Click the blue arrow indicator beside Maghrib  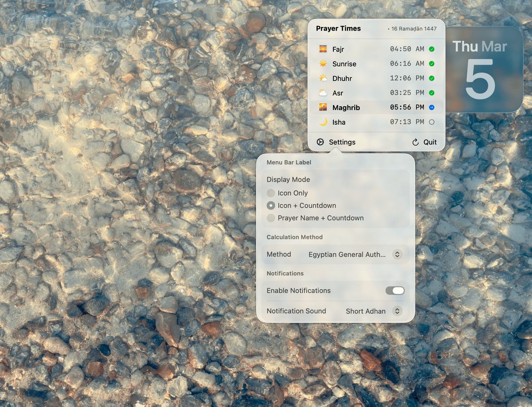[x=431, y=107]
